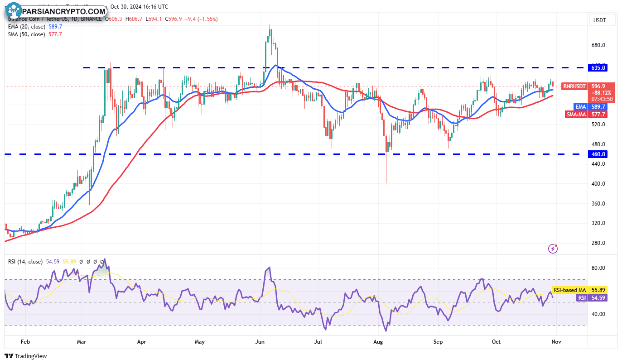The image size is (622, 364).
Task: Click the 440.0 price axis label
Action: click(598, 164)
